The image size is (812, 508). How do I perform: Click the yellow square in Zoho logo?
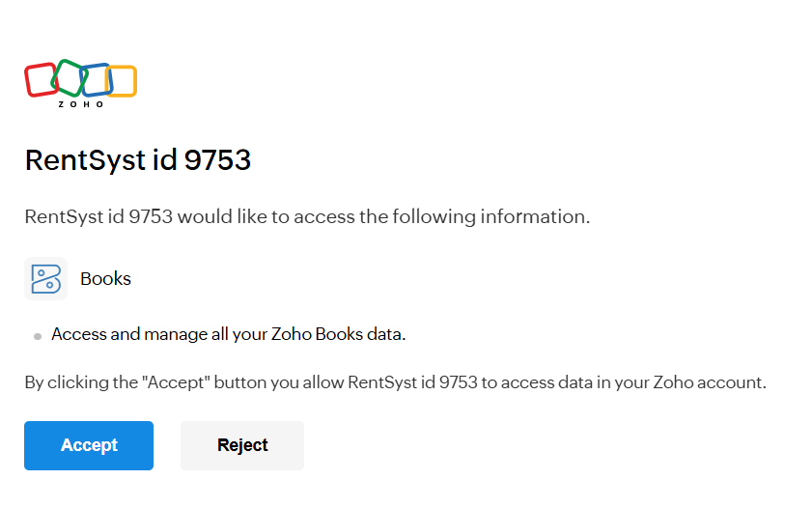(122, 81)
